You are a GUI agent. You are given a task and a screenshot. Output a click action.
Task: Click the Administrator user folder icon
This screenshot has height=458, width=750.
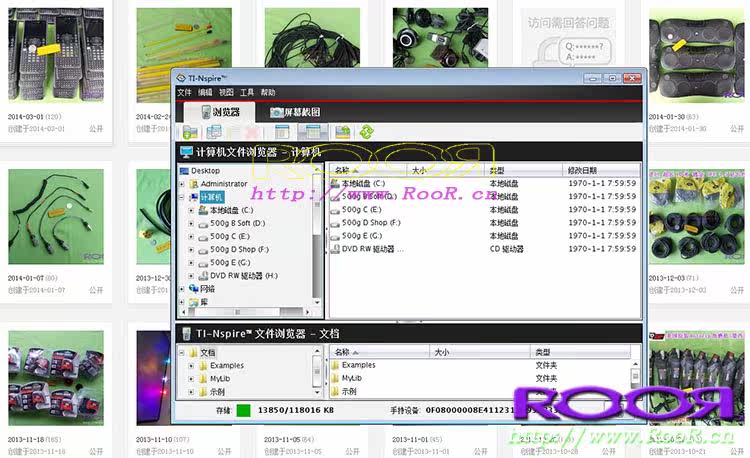click(194, 184)
